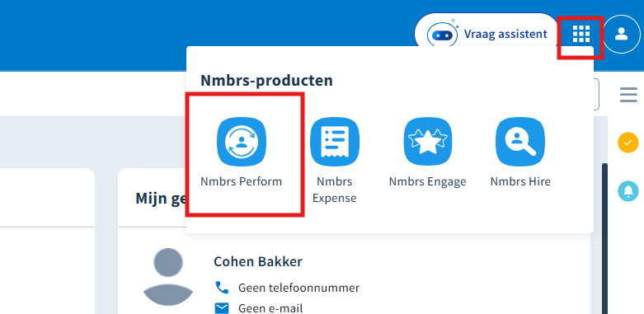Select the Nmbrs Perform label
The image size is (644, 314).
(x=241, y=181)
